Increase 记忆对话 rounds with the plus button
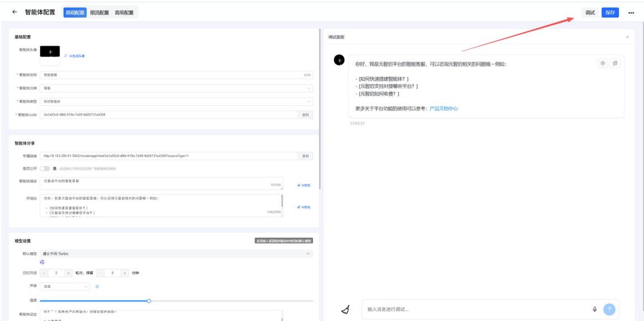Viewport: 644px width, 321px height. [x=69, y=272]
